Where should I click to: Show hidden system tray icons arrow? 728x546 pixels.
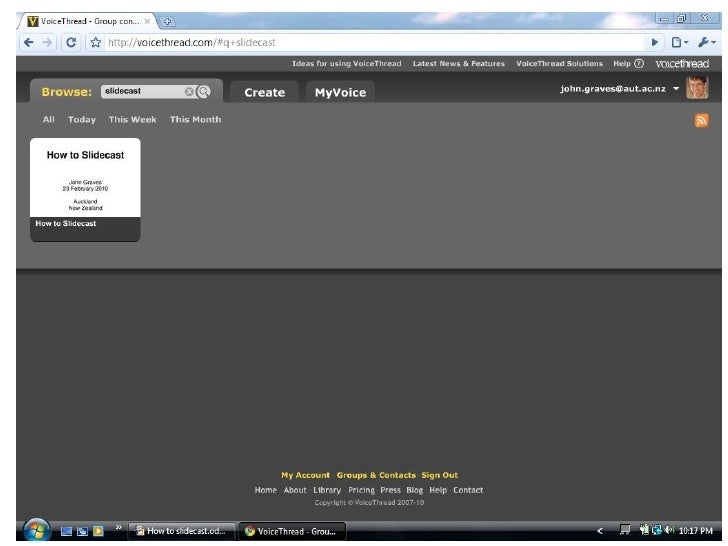[600, 531]
